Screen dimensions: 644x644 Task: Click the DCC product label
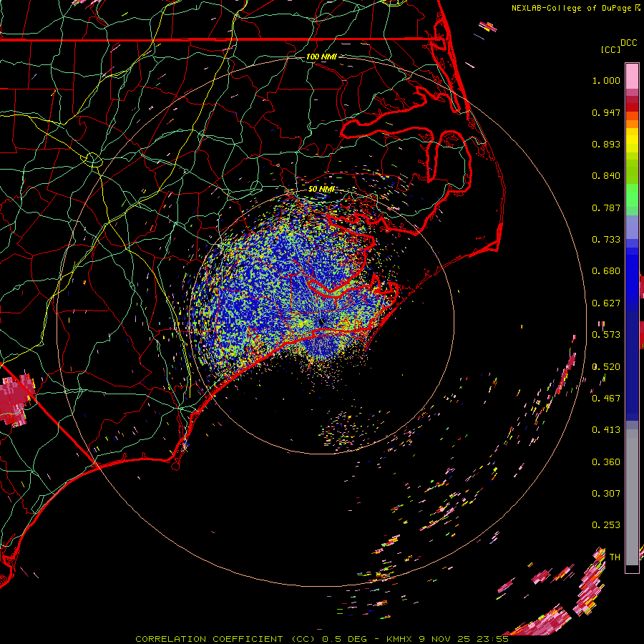629,43
